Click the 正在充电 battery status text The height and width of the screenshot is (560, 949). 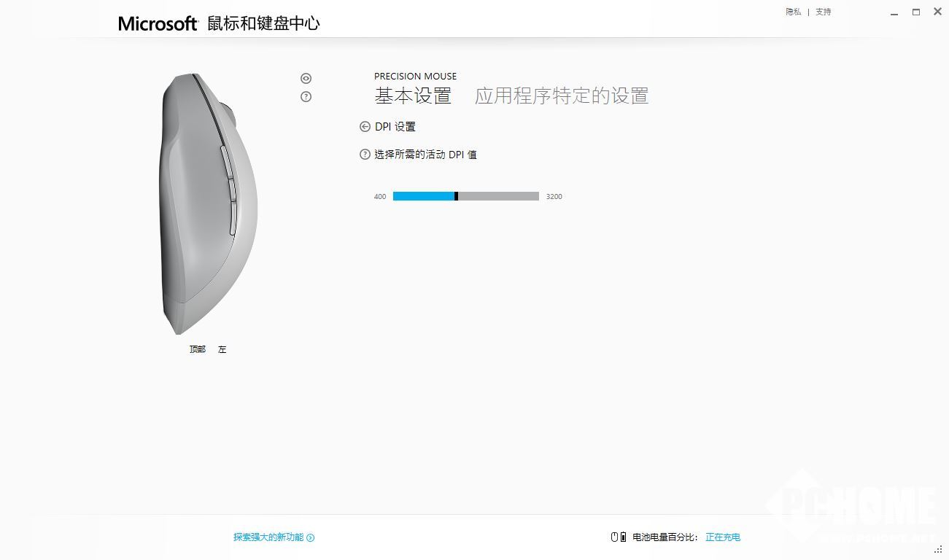pos(723,537)
